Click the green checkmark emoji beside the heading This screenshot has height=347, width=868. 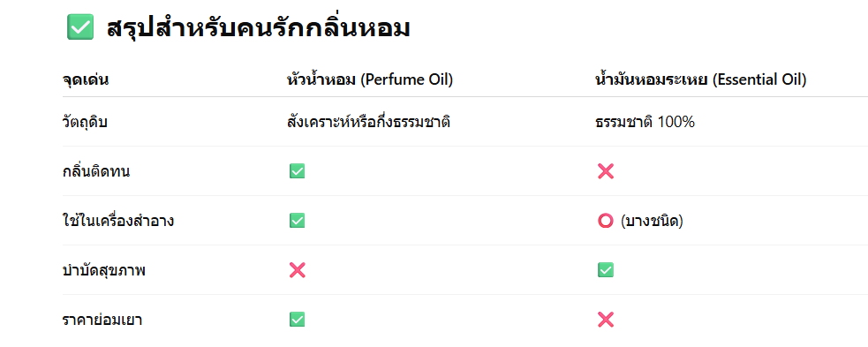80,27
